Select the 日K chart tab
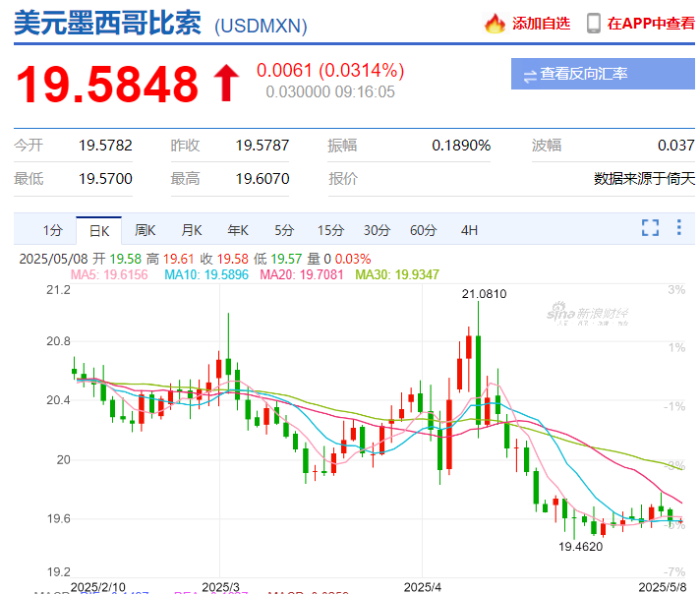700x594 pixels. click(99, 230)
